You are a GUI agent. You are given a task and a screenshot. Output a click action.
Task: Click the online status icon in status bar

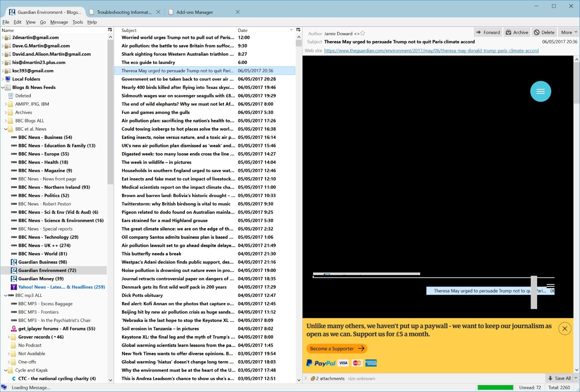point(4,387)
